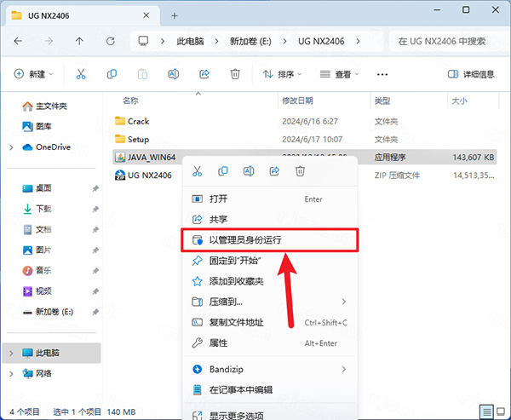This screenshot has height=420, width=511.
Task: Open 新加卷 (E:) in the sidebar
Action: pyautogui.click(x=48, y=312)
